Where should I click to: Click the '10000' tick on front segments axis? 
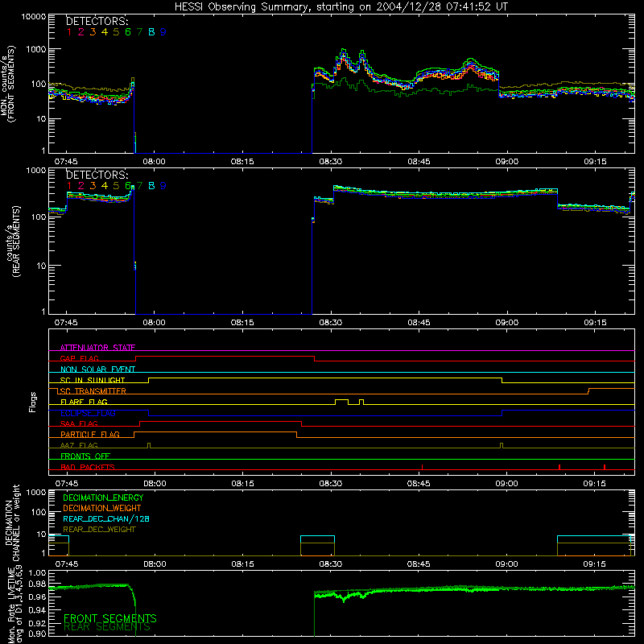34,17
